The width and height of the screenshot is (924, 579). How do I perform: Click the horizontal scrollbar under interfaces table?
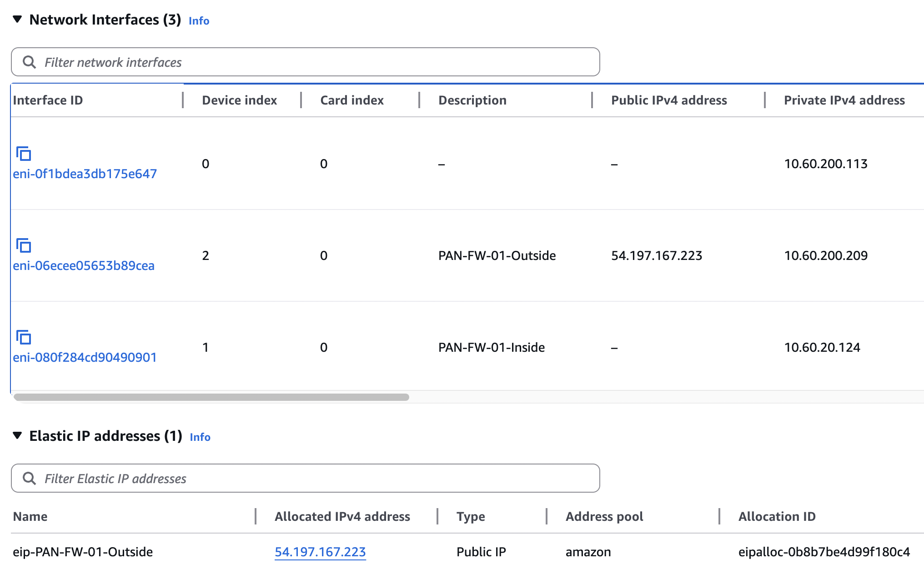point(211,397)
